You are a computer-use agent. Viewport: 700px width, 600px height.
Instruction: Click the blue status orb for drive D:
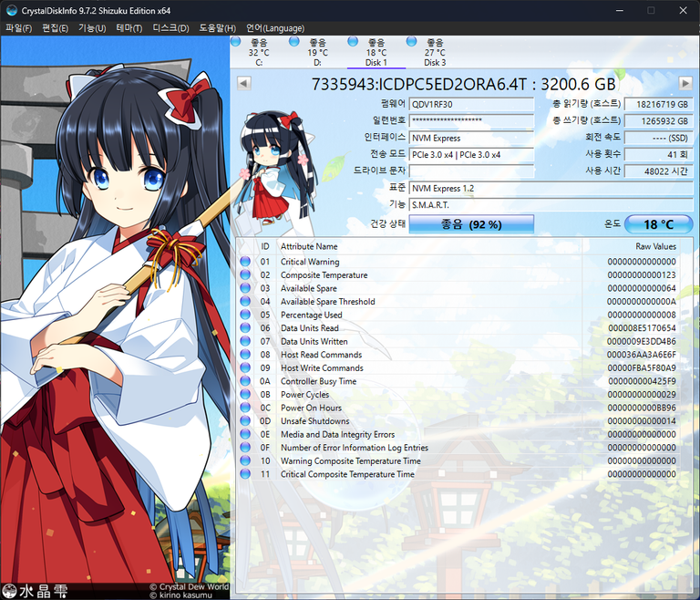[x=294, y=42]
